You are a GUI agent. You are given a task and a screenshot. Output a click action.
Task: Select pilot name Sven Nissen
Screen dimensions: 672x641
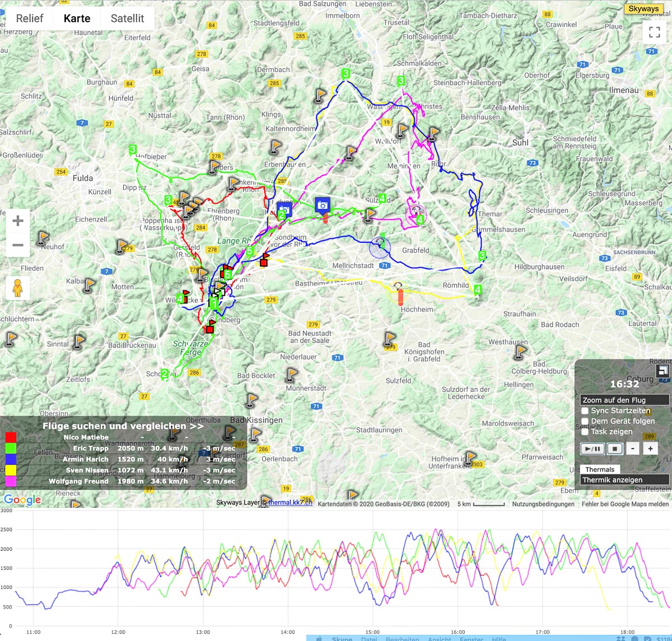click(87, 470)
